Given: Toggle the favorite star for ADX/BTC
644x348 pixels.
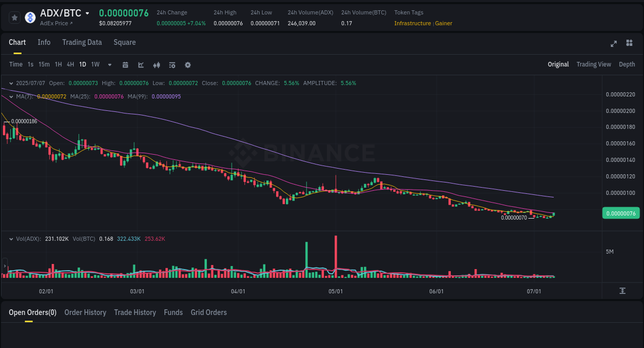Looking at the screenshot, I should coord(14,17).
